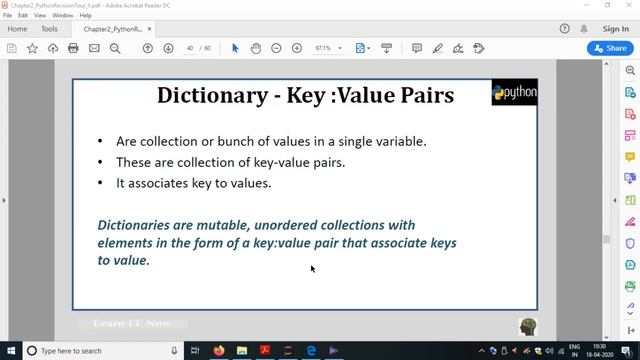This screenshot has width=640, height=360.
Task: Go to next page arrow
Action: click(168, 48)
